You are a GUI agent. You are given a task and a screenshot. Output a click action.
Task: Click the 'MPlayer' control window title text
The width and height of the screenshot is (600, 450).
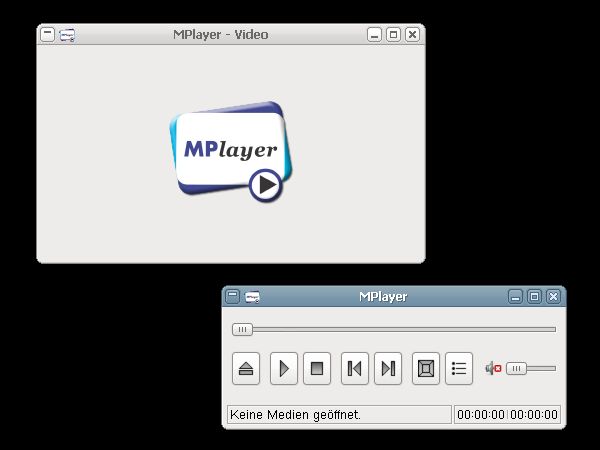click(x=383, y=297)
